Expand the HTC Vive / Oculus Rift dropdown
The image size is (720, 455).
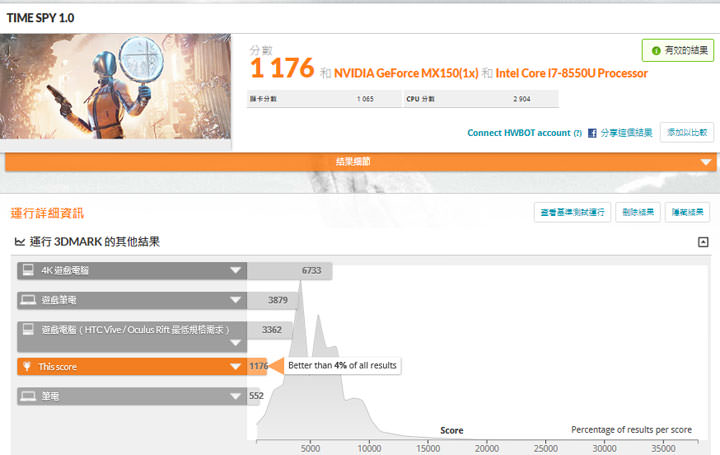point(235,329)
